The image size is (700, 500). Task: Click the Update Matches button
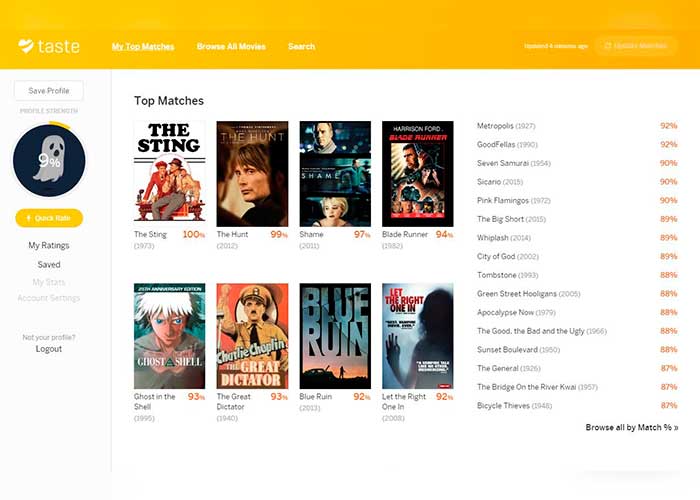point(635,46)
